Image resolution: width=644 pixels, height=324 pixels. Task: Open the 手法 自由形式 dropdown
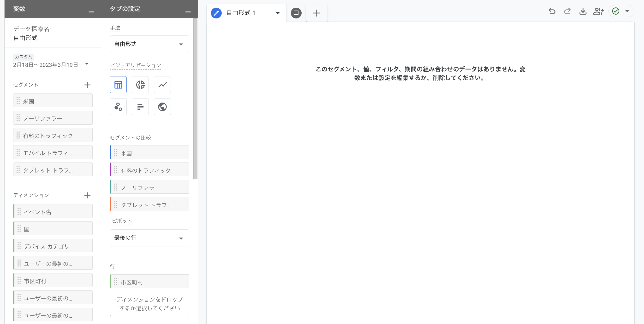pos(149,44)
